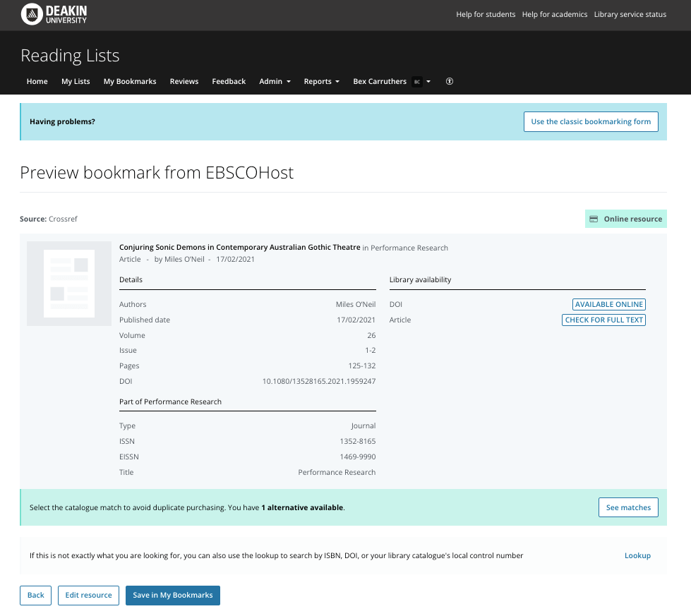Select Reviews in the navbar
The image size is (691, 616).
coord(184,82)
